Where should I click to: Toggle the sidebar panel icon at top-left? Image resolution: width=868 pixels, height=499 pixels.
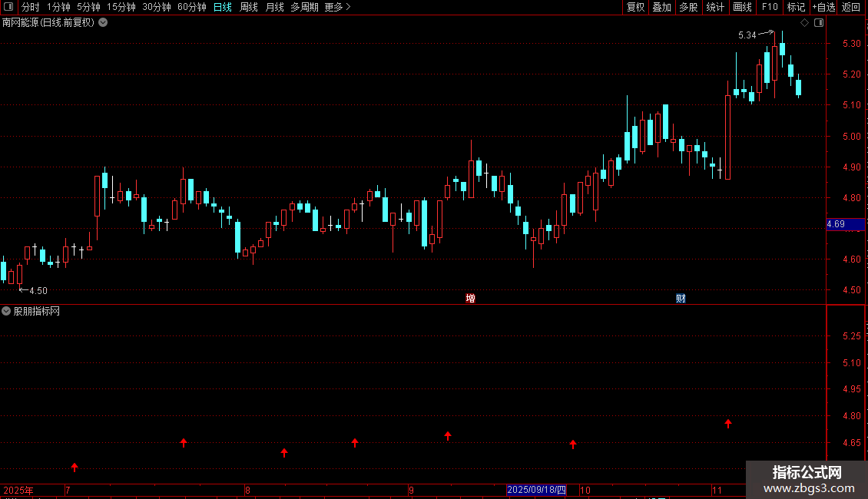[8, 7]
